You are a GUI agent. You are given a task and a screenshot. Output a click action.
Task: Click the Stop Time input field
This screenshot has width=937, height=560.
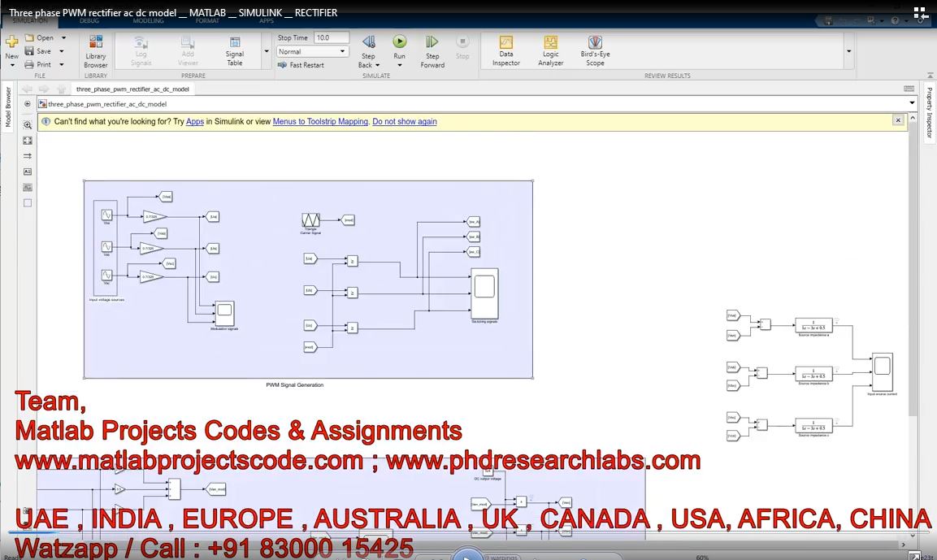pos(331,37)
